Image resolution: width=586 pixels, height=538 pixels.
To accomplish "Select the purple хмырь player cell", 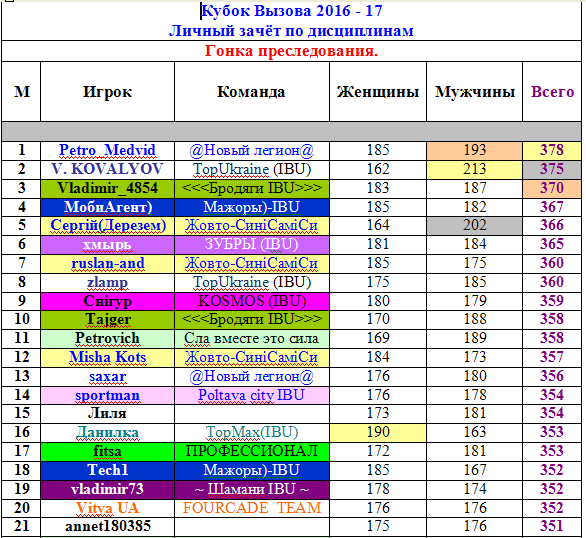I will 107,245.
